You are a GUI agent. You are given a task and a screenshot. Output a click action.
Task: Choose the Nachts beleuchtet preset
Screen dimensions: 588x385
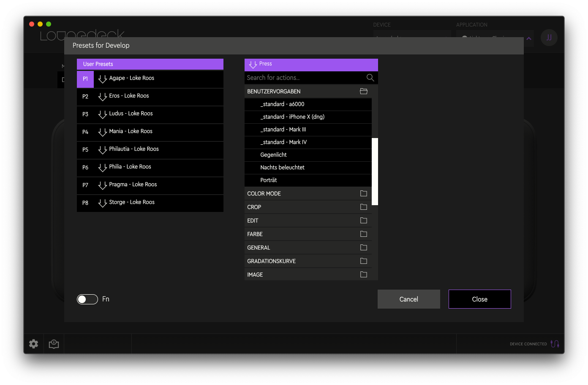[x=308, y=168]
